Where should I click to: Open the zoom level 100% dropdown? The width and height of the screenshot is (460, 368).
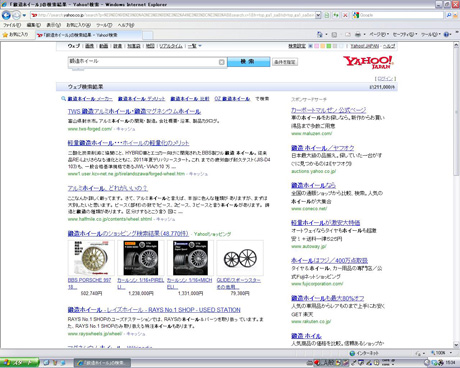[441, 353]
